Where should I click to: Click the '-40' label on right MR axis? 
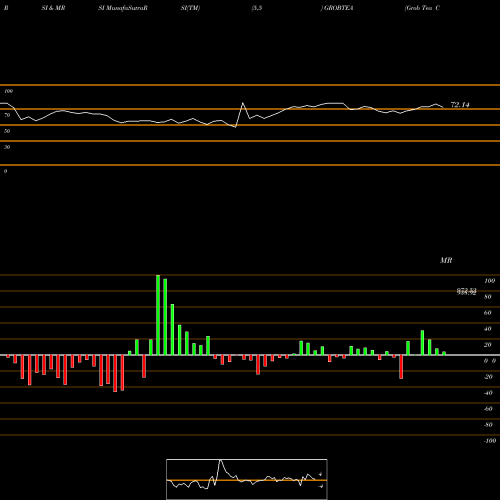(x=488, y=393)
